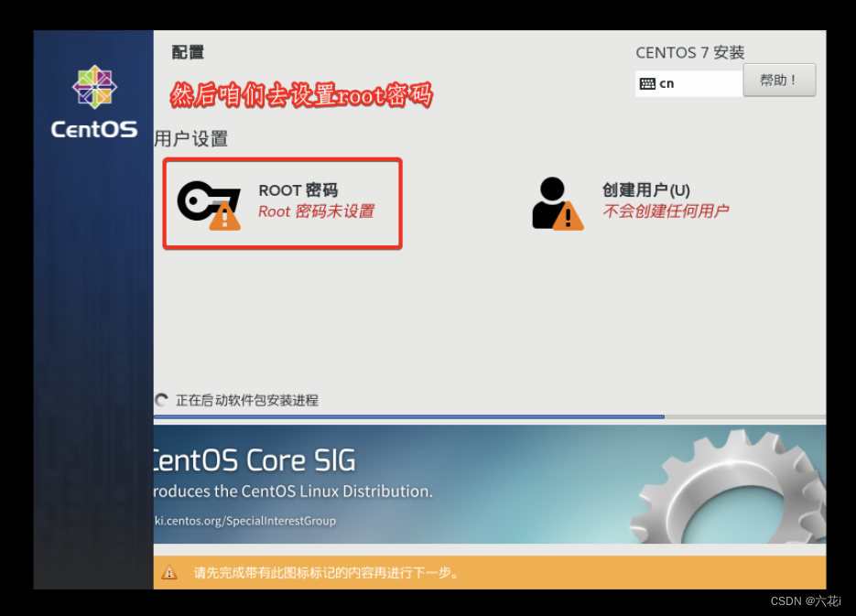Click the installation progress spinner icon
Image resolution: width=856 pixels, height=616 pixels.
[x=162, y=400]
